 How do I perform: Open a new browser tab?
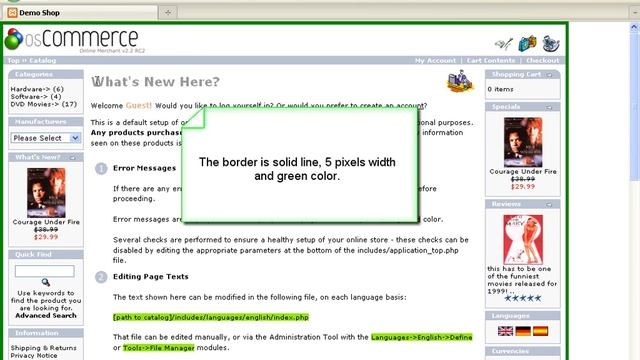[x=168, y=13]
